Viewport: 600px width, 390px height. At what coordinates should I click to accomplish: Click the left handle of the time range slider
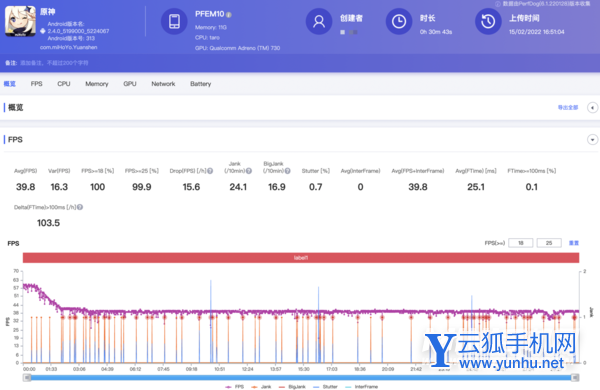click(27, 378)
